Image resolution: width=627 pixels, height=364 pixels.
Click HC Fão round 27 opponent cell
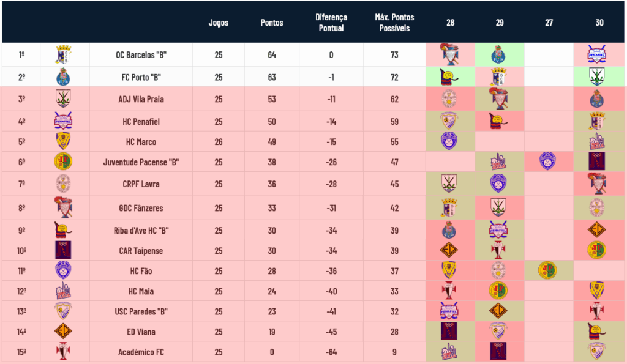pos(549,270)
